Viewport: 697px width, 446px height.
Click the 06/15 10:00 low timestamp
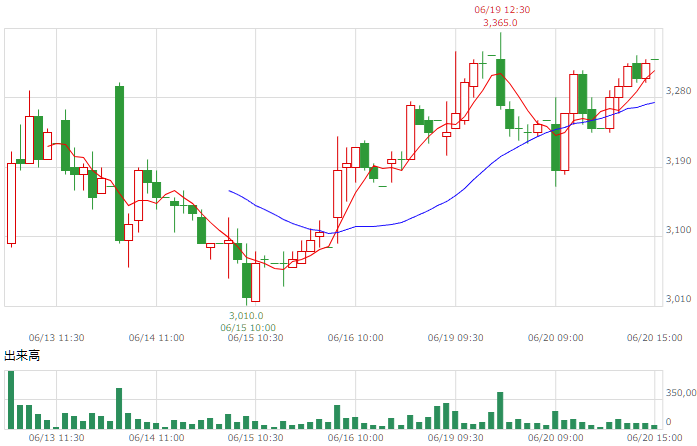tap(248, 328)
